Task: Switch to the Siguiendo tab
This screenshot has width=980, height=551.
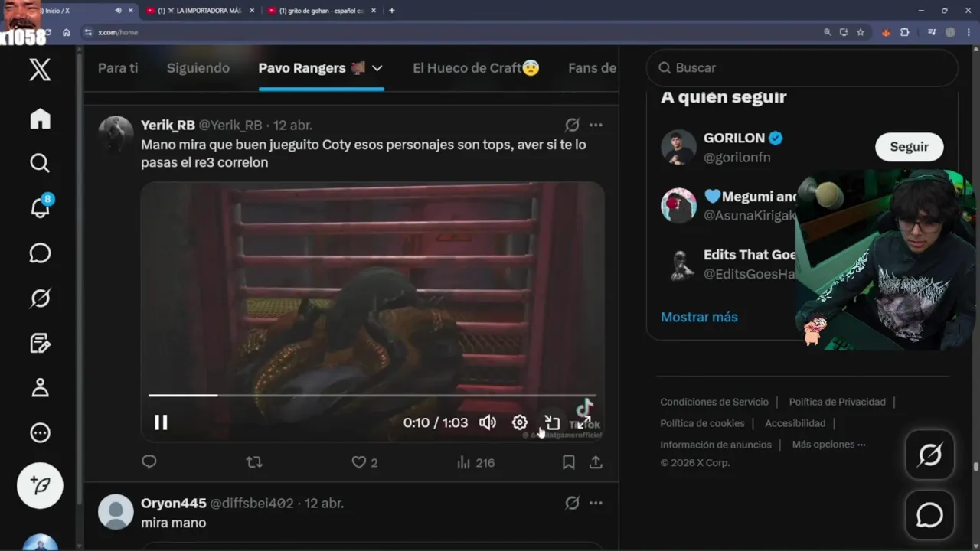Action: click(198, 68)
